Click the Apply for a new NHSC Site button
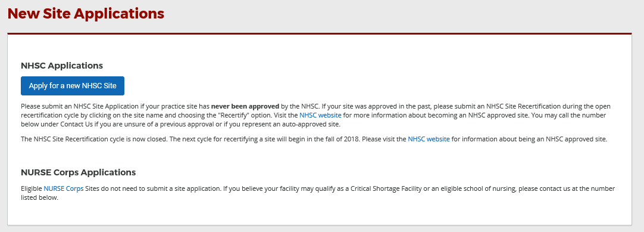 [x=73, y=86]
